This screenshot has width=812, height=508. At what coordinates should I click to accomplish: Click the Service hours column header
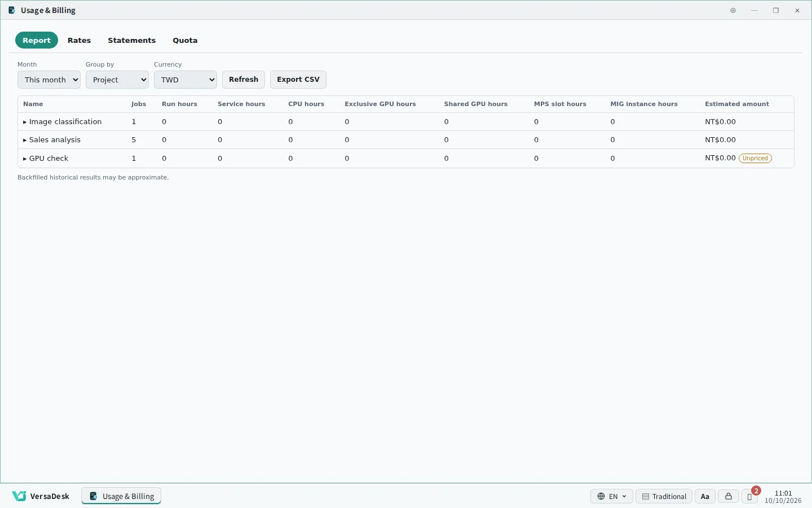point(241,104)
